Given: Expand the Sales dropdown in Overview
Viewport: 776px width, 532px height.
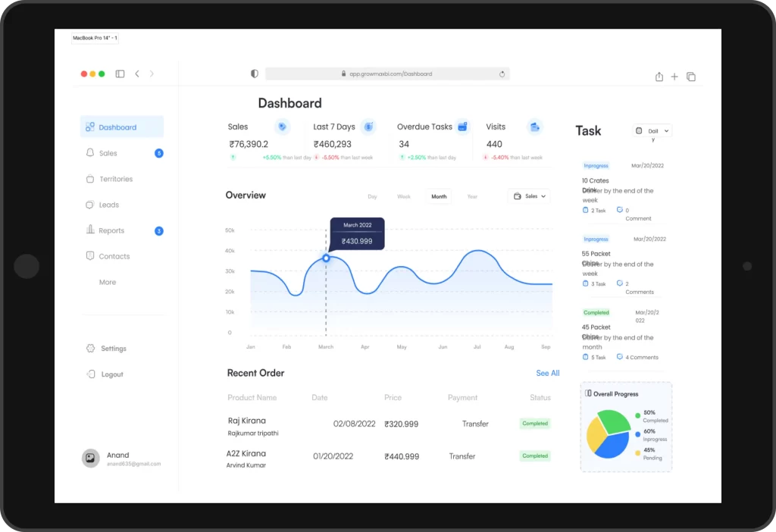Looking at the screenshot, I should [x=529, y=196].
